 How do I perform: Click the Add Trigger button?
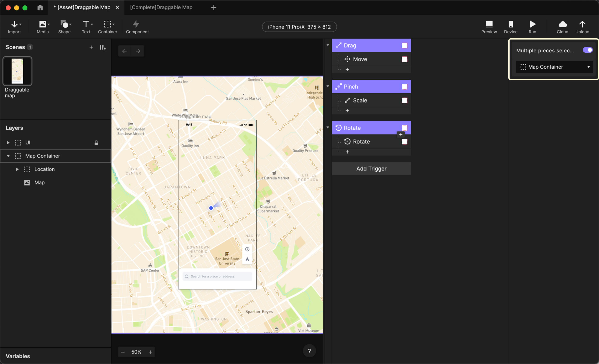[371, 168]
